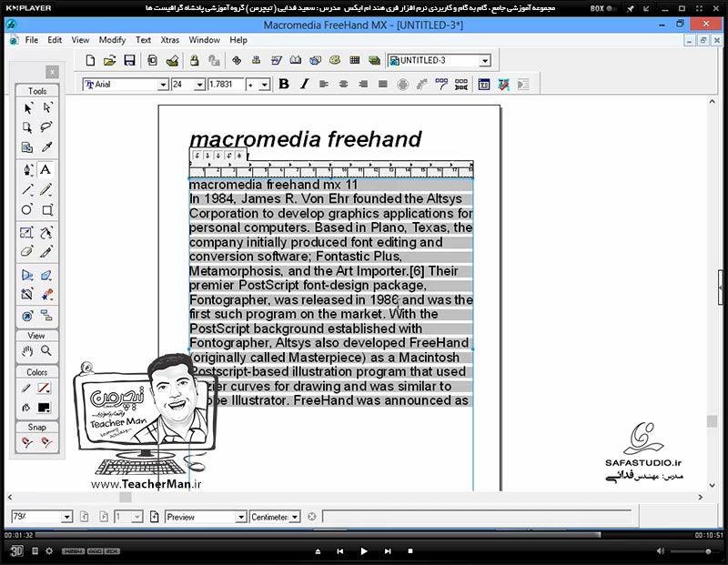Activate the Text tool (A)

(45, 169)
